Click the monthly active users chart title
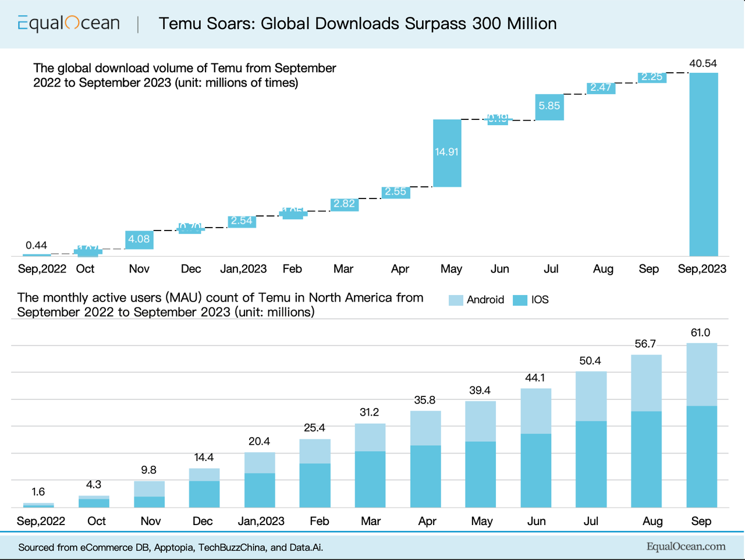 (220, 304)
